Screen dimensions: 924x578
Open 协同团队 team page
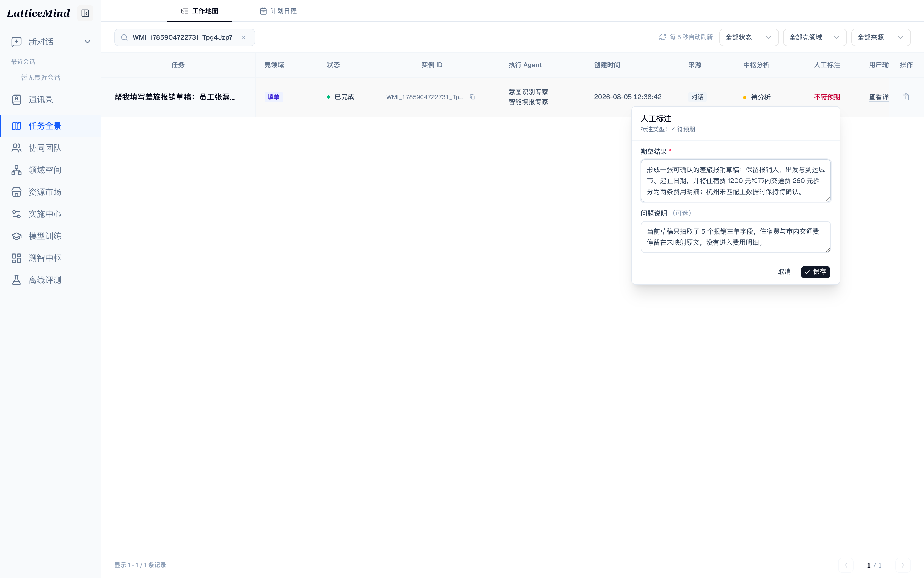click(50, 148)
